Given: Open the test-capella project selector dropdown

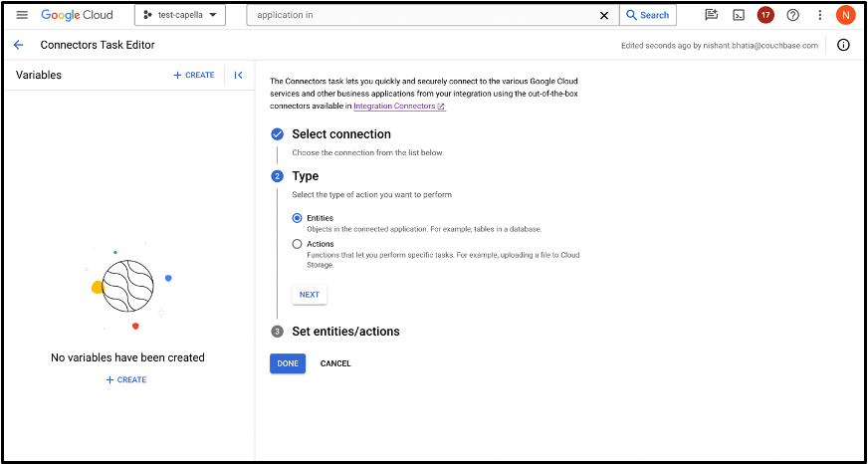Looking at the screenshot, I should coord(180,15).
